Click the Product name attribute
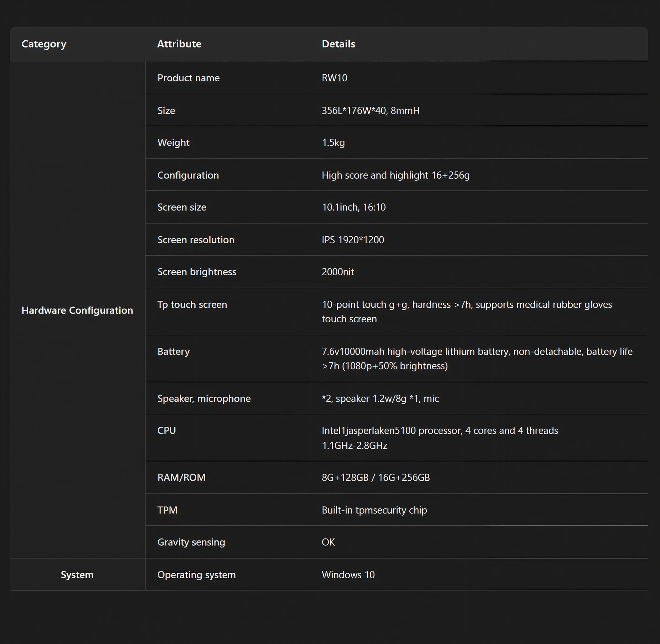Screen dimensions: 660x644 tap(189, 78)
